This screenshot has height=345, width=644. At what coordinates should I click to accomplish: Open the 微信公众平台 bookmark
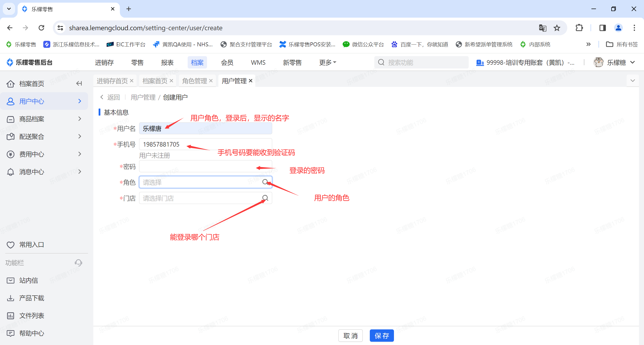(363, 44)
